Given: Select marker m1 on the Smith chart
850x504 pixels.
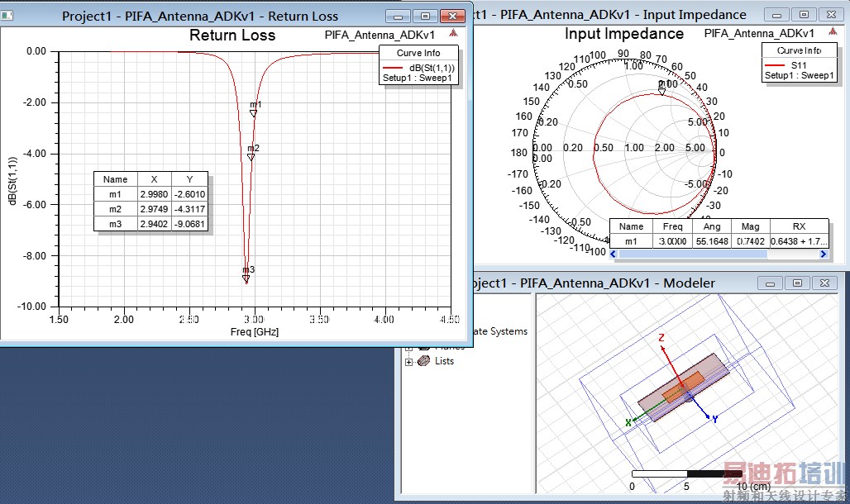Looking at the screenshot, I should (661, 91).
